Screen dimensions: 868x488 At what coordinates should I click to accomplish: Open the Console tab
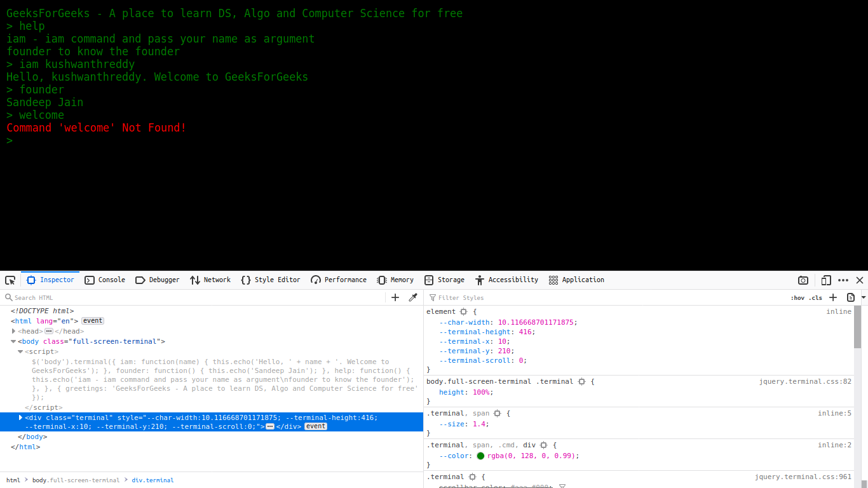click(105, 280)
